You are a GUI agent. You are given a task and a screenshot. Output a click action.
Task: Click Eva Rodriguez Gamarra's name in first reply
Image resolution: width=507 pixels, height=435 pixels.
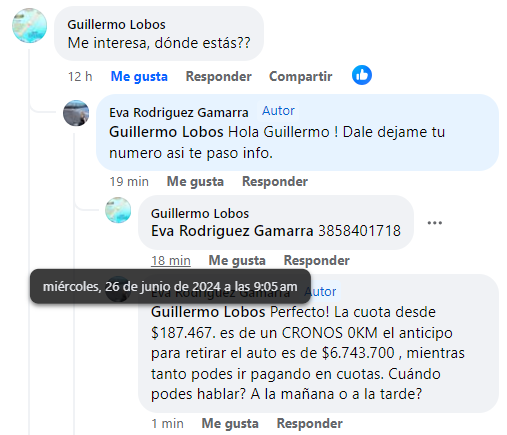coord(179,112)
